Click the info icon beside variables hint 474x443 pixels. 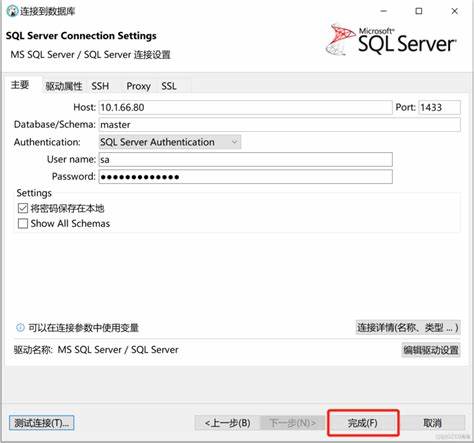tap(20, 327)
